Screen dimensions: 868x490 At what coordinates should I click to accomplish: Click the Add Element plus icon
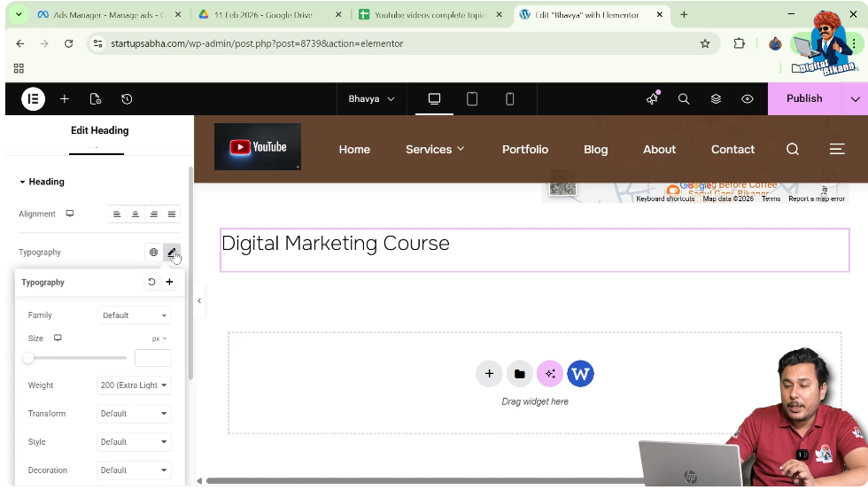(65, 99)
